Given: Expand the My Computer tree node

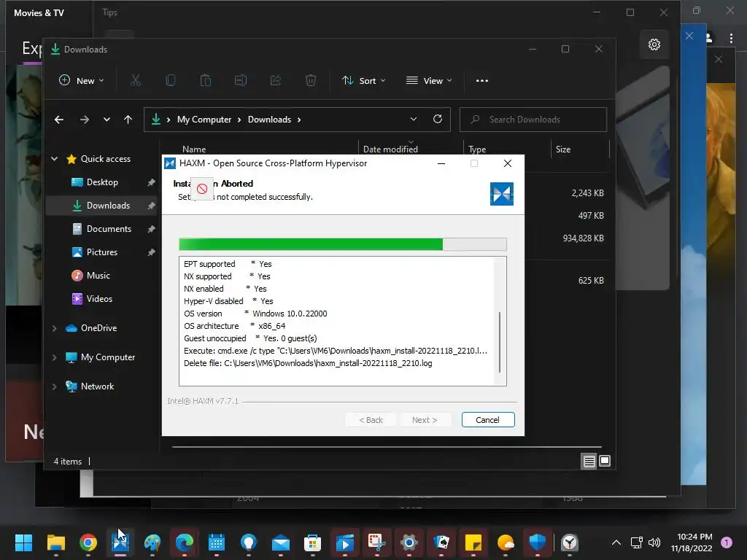Looking at the screenshot, I should coord(54,357).
